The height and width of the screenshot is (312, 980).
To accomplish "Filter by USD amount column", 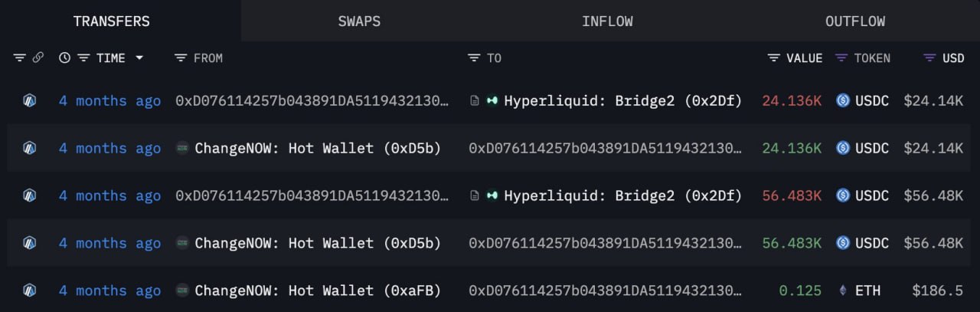I will [930, 58].
